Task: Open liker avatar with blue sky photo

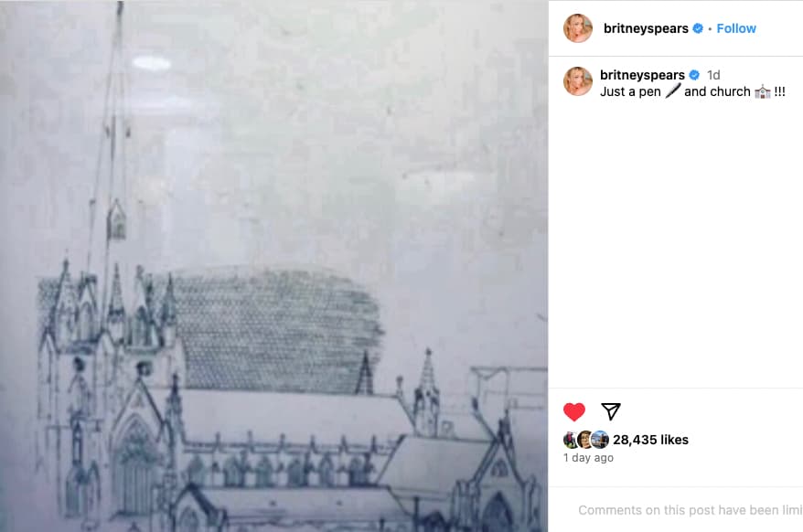Action: click(x=600, y=440)
